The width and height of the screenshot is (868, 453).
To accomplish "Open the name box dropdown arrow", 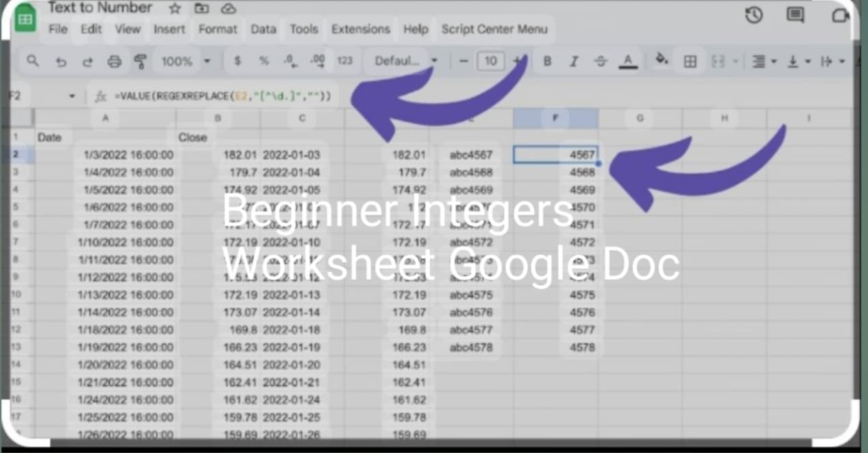I will [x=72, y=96].
